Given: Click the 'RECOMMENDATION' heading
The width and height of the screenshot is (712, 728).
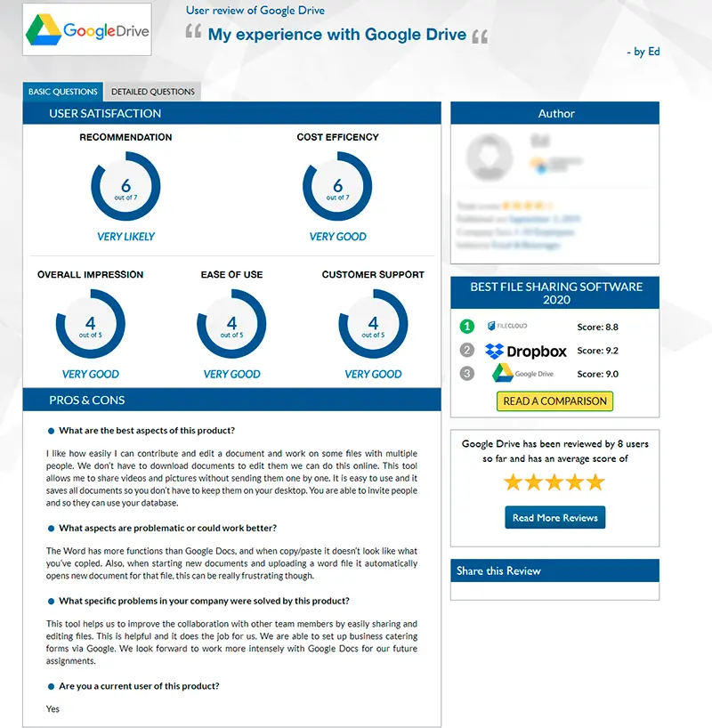Looking at the screenshot, I should click(125, 137).
